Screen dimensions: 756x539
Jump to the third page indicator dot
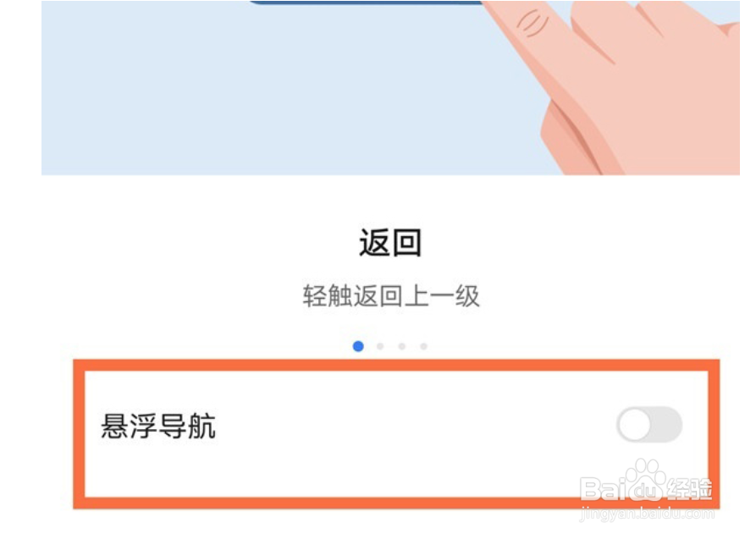click(402, 346)
